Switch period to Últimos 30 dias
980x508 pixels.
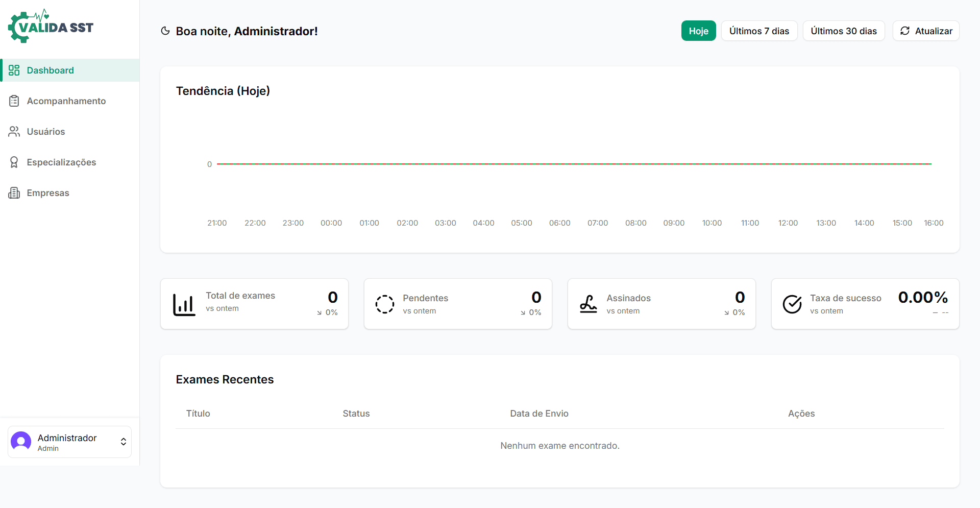coord(843,31)
